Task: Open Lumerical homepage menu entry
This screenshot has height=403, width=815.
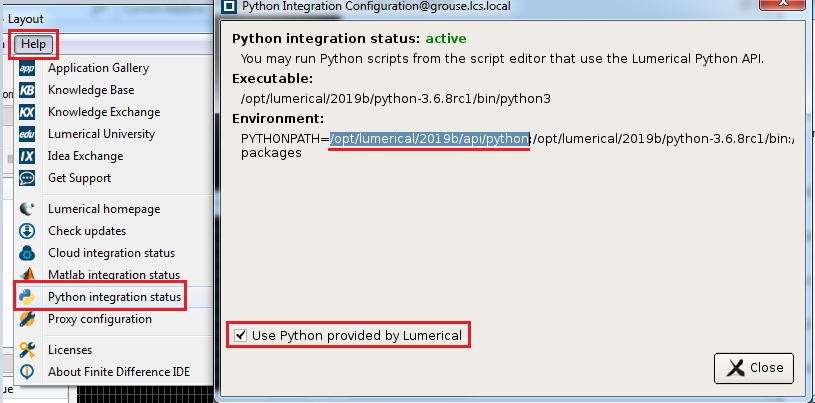Action: tap(103, 209)
